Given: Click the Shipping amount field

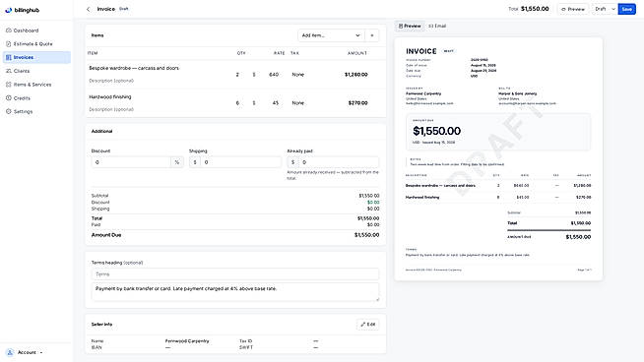Looking at the screenshot, I should (x=240, y=162).
